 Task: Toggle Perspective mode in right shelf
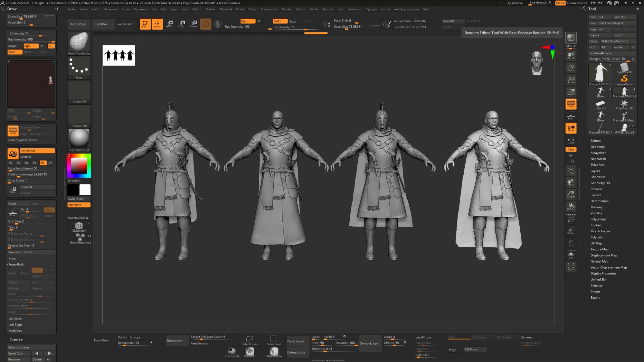point(571,104)
